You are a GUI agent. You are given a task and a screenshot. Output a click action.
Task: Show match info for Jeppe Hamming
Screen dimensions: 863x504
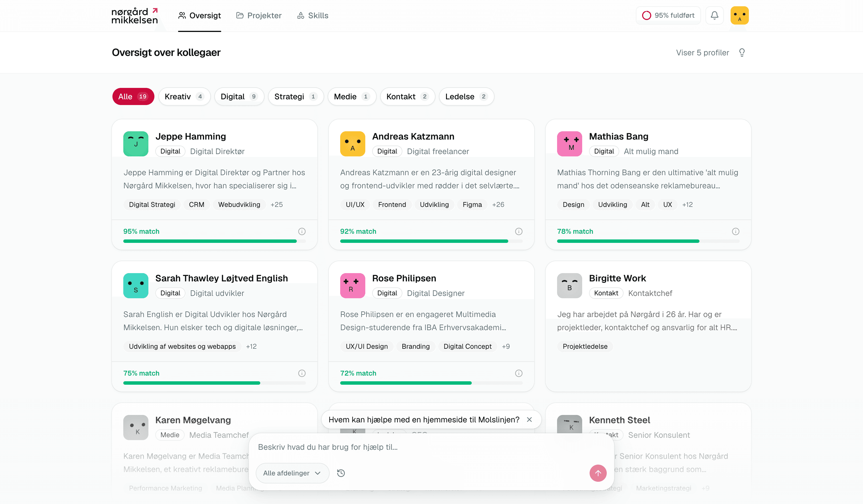[302, 231]
